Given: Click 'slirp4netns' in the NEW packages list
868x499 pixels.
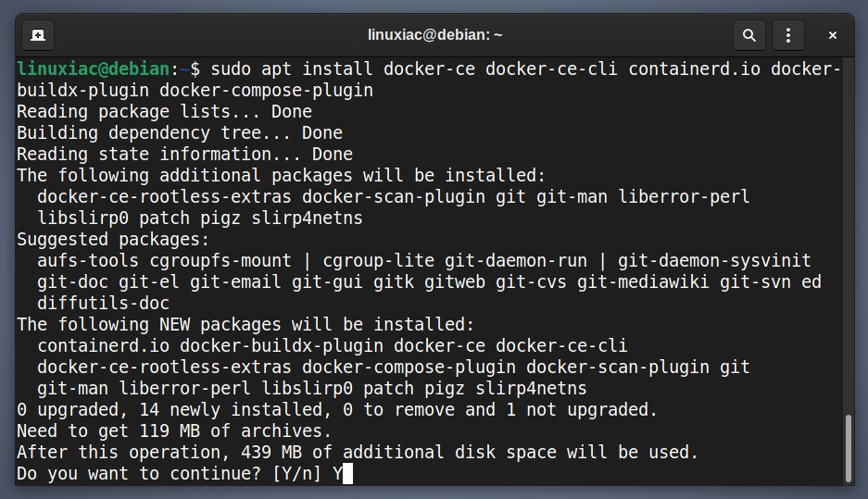Looking at the screenshot, I should (531, 388).
